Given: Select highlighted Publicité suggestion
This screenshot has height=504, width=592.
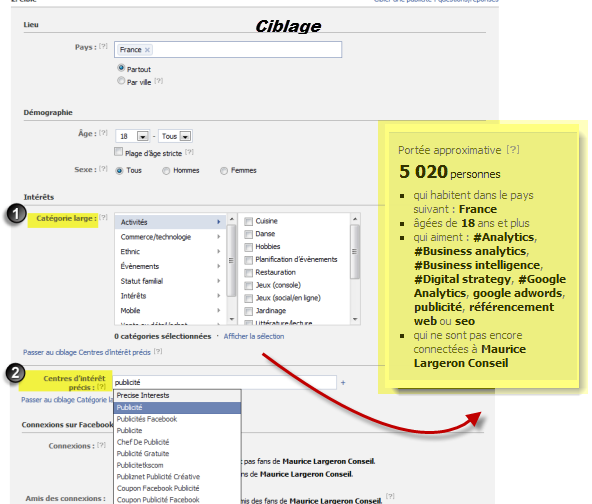Looking at the screenshot, I should pos(177,407).
